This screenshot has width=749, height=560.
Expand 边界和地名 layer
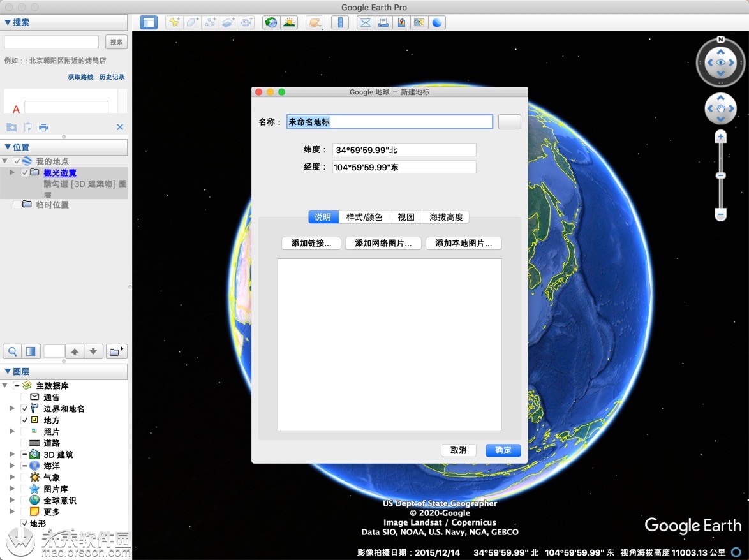tap(12, 408)
